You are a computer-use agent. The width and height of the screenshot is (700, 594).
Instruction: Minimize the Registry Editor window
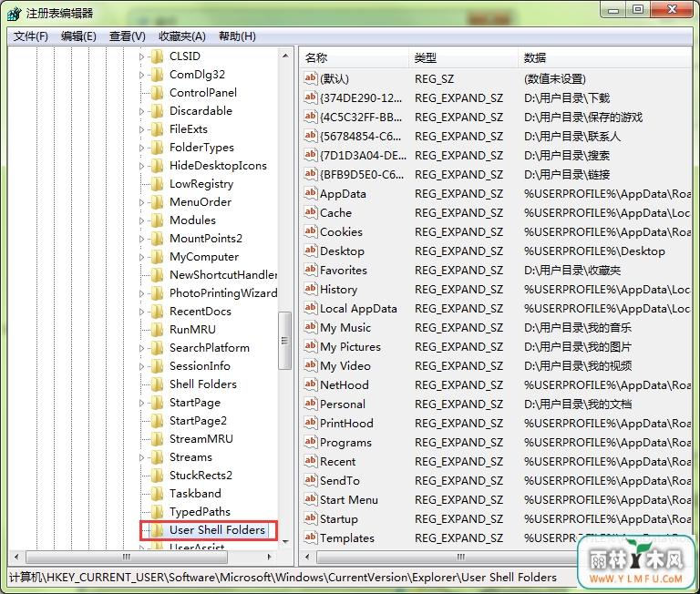click(x=613, y=9)
